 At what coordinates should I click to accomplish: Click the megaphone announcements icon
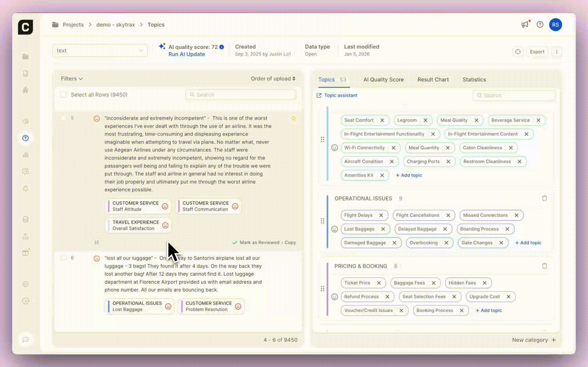[525, 24]
